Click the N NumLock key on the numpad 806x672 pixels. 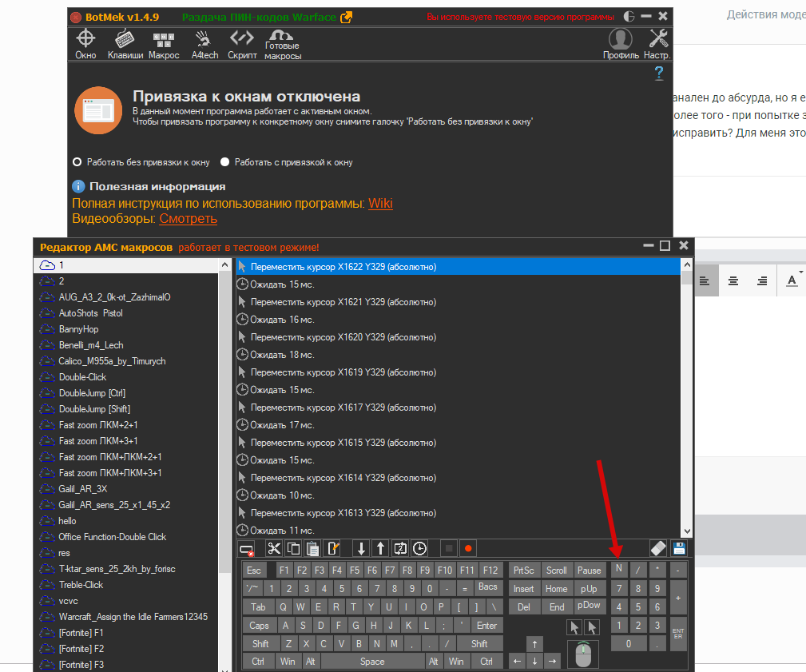click(619, 569)
